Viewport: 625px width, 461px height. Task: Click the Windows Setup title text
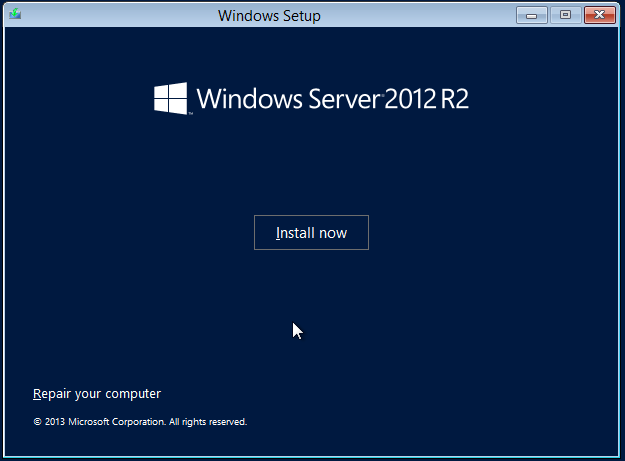[269, 16]
